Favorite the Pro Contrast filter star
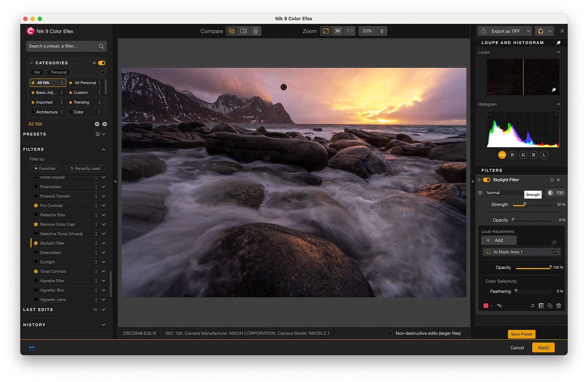The height and width of the screenshot is (382, 588). (36, 206)
